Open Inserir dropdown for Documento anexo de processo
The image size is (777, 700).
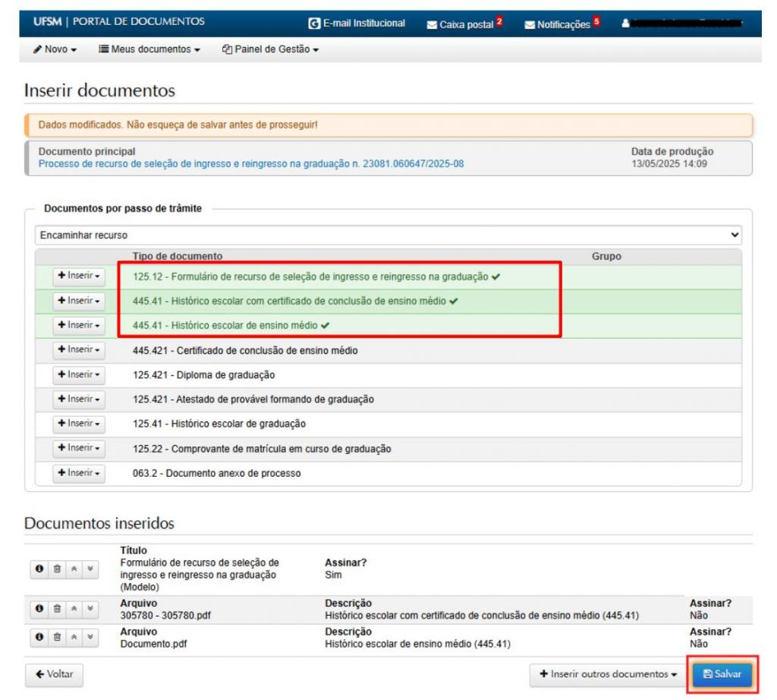click(79, 473)
